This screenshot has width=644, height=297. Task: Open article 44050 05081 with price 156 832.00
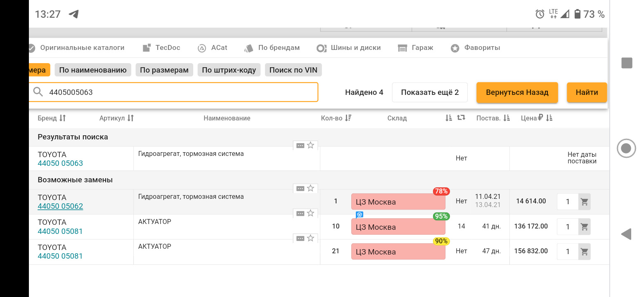coord(60,256)
